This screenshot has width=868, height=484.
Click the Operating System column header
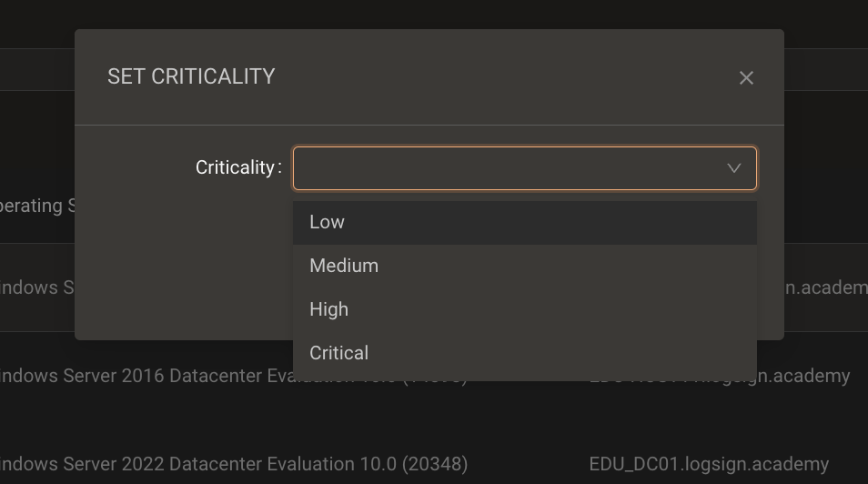point(37,206)
